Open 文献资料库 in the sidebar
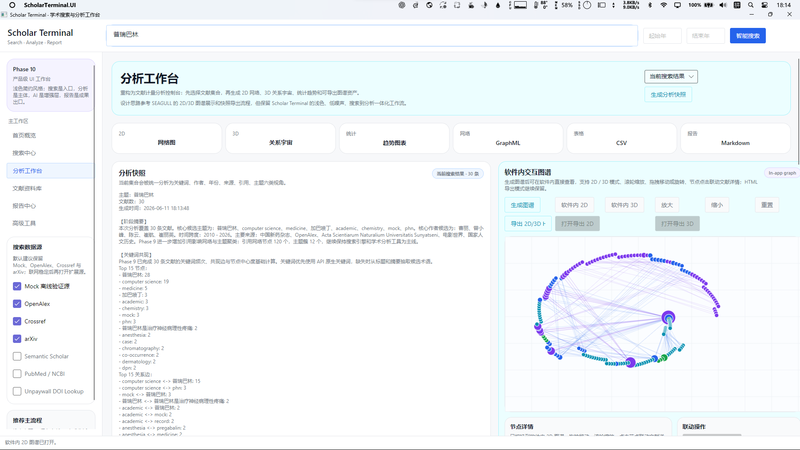 50,188
